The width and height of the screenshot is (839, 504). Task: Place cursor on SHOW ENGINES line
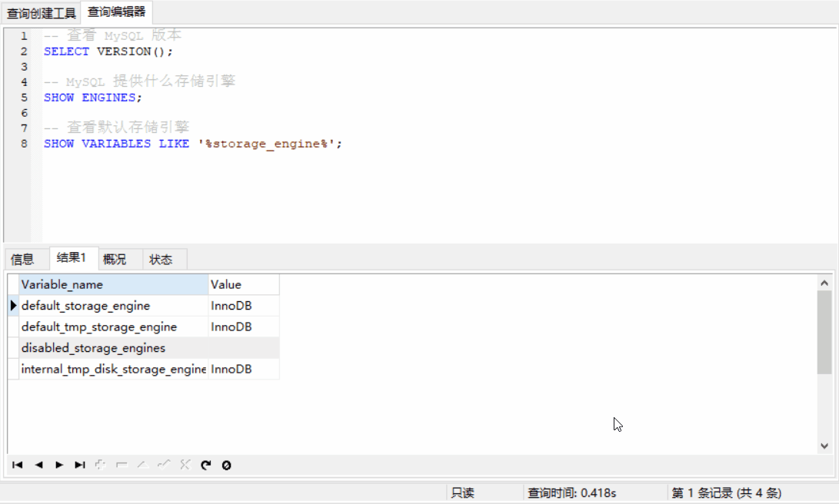click(93, 98)
